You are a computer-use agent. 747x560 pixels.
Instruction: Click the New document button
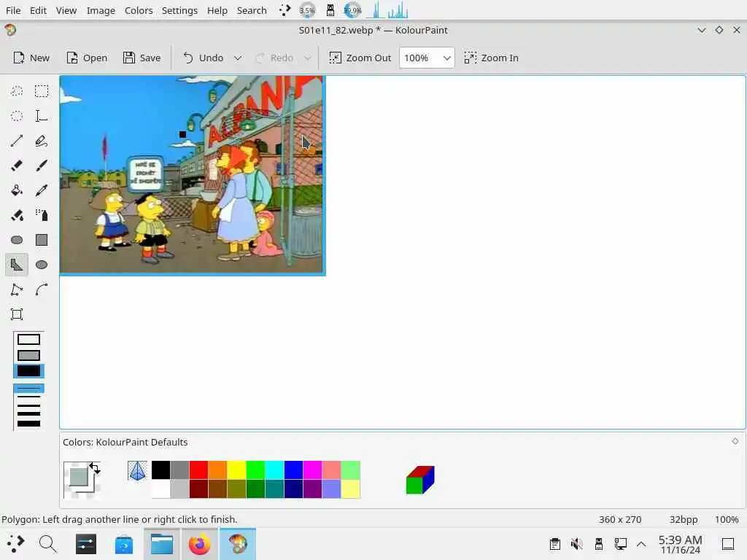31,58
